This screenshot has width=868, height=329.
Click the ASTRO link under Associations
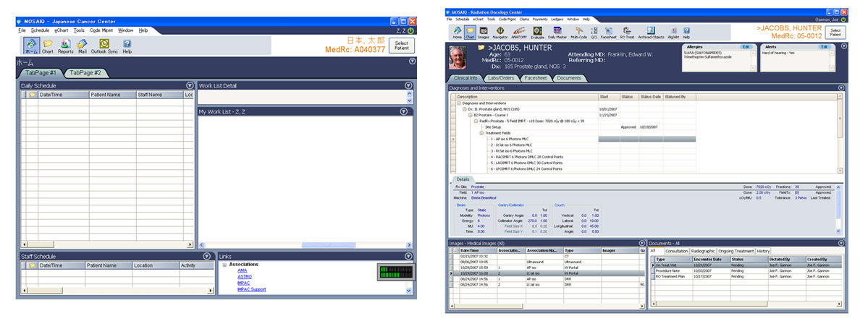click(x=244, y=277)
